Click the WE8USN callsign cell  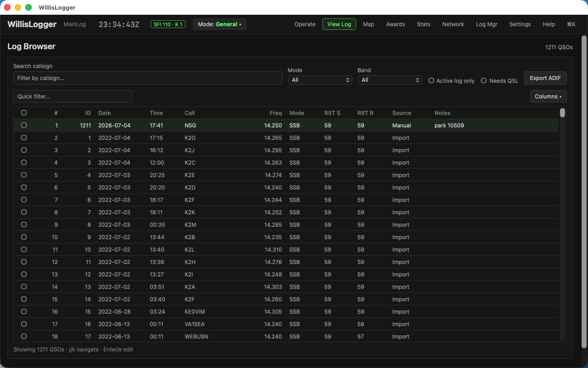coord(196,336)
